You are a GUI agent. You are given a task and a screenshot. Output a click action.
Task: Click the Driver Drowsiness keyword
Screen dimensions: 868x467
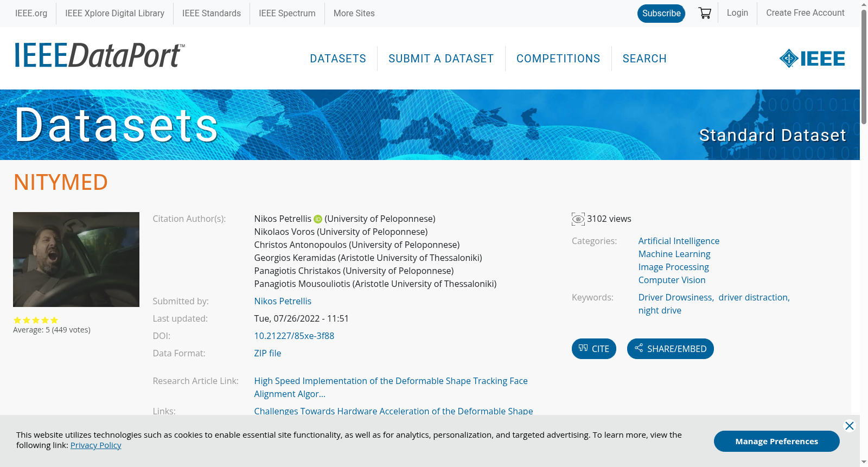point(675,297)
